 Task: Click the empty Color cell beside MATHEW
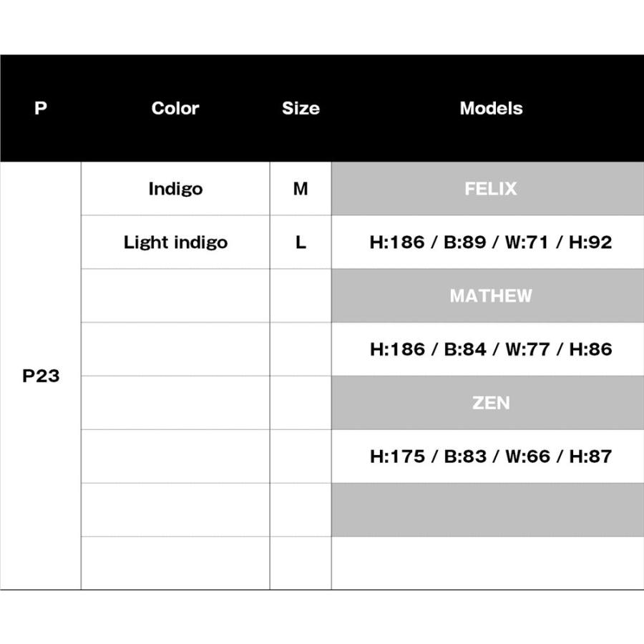pos(175,296)
